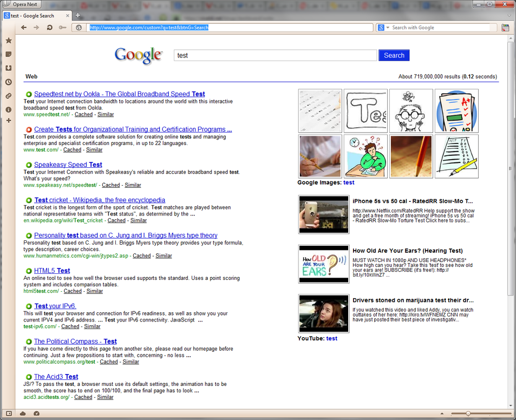Open Similar link for www.test.com
The width and height of the screenshot is (516, 420).
point(94,149)
